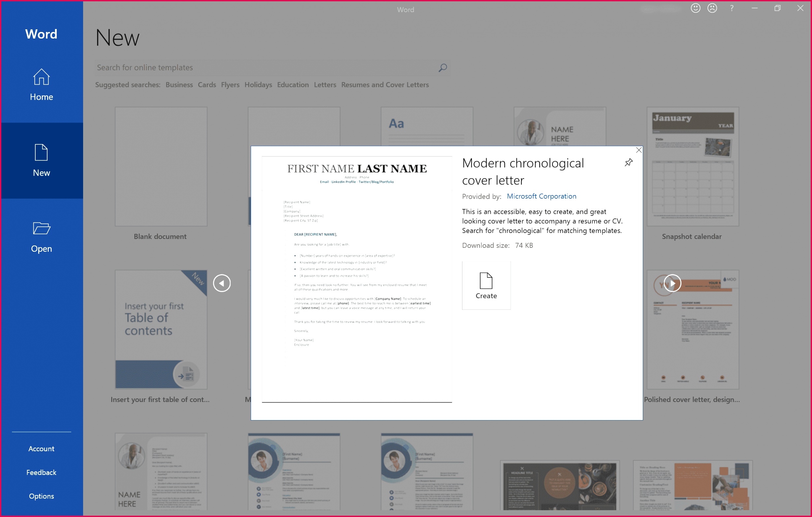
Task: Open the Microsoft Corporation provider link
Action: [541, 196]
